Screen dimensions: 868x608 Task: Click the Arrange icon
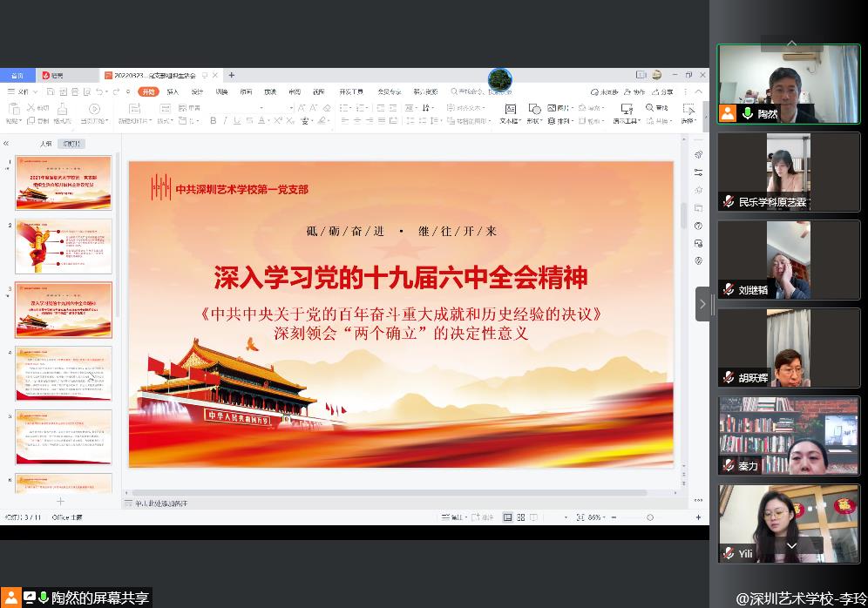pyautogui.click(x=552, y=120)
